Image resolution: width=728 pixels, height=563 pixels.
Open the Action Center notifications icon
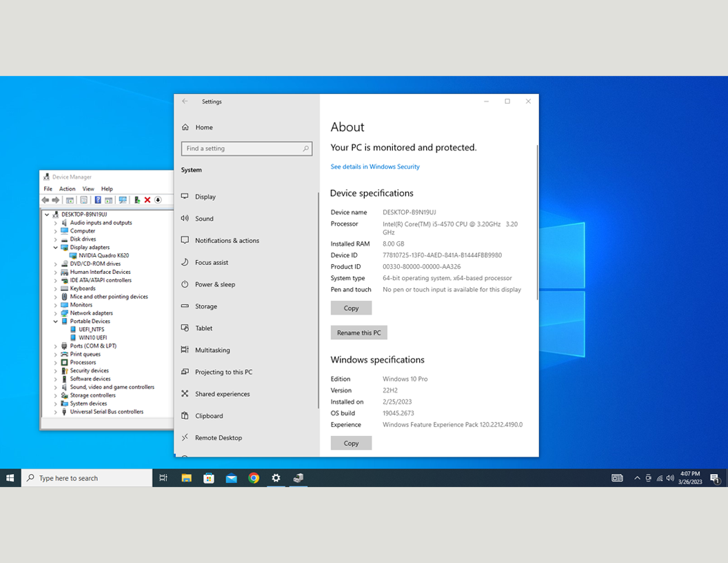tap(715, 478)
